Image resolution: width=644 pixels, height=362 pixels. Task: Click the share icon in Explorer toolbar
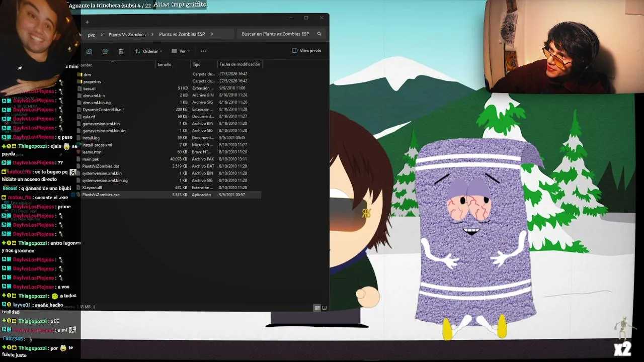tap(105, 51)
